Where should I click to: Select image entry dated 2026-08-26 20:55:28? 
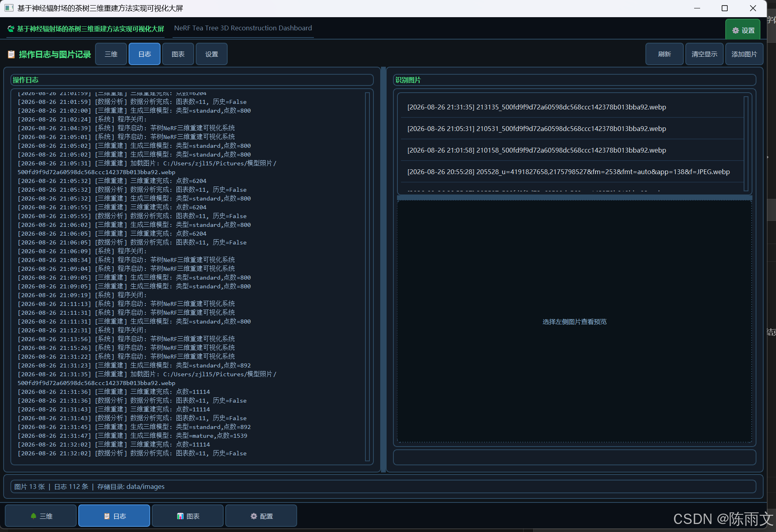pos(572,172)
